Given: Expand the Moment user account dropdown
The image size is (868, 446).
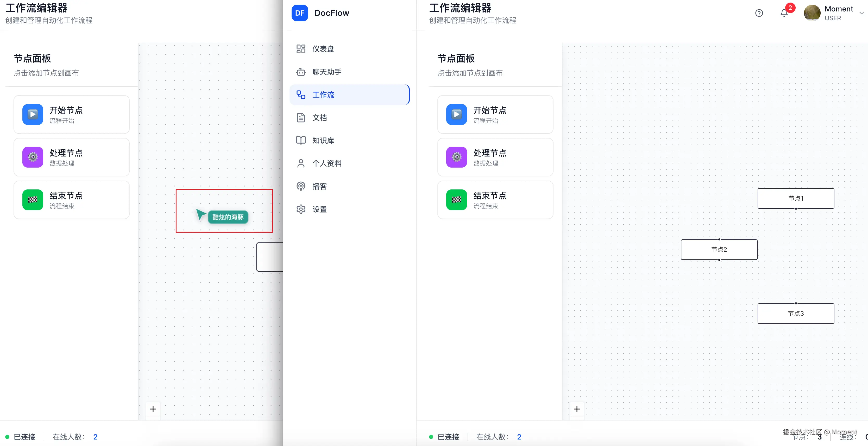Looking at the screenshot, I should (861, 13).
